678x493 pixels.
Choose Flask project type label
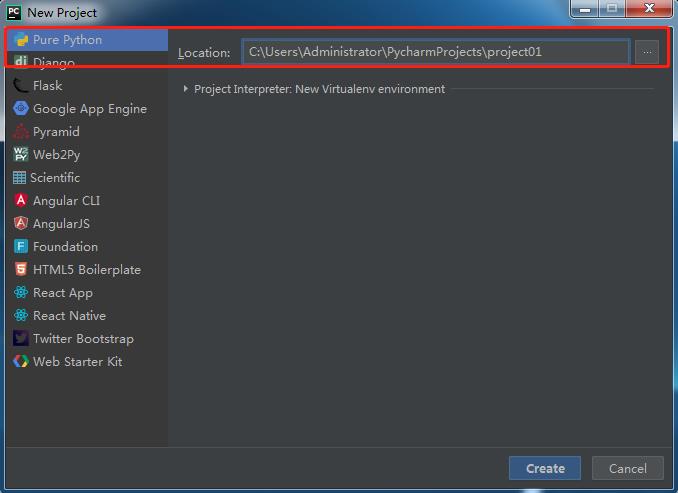48,86
